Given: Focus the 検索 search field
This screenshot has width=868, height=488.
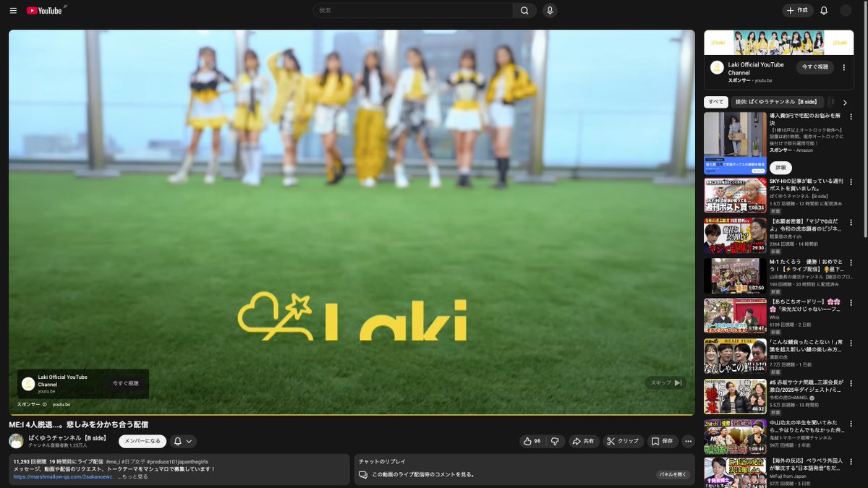Looking at the screenshot, I should (412, 11).
